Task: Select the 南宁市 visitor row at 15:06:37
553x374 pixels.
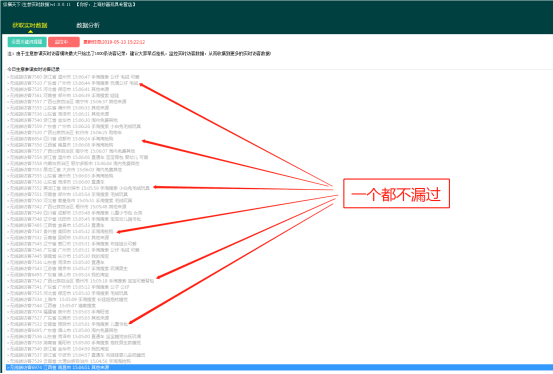Action: pos(67,102)
